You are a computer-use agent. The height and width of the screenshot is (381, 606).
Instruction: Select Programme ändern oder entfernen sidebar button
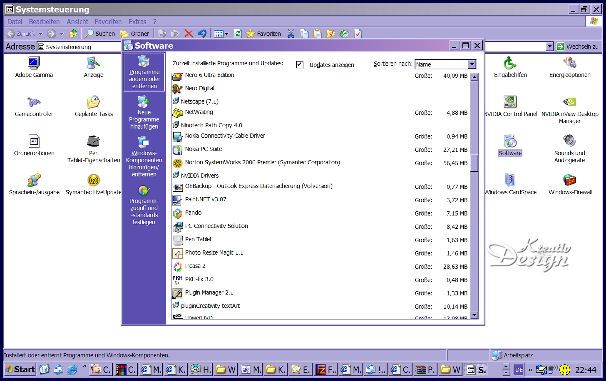[144, 72]
